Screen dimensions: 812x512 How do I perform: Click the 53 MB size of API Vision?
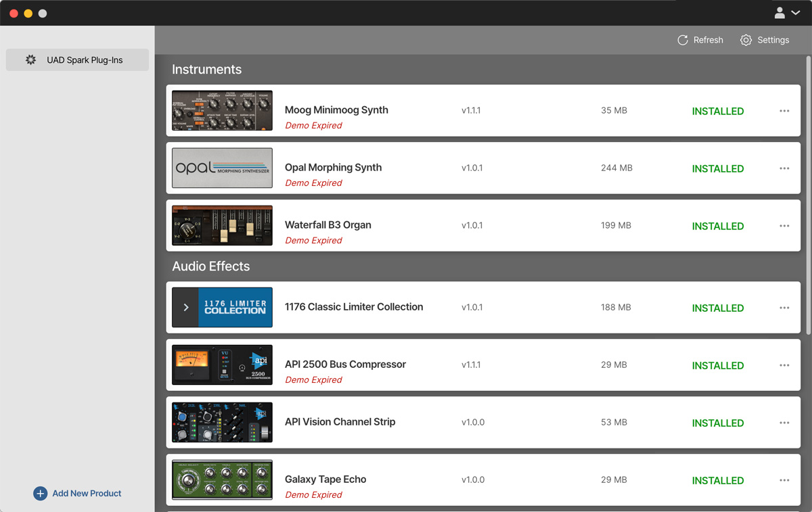(614, 422)
